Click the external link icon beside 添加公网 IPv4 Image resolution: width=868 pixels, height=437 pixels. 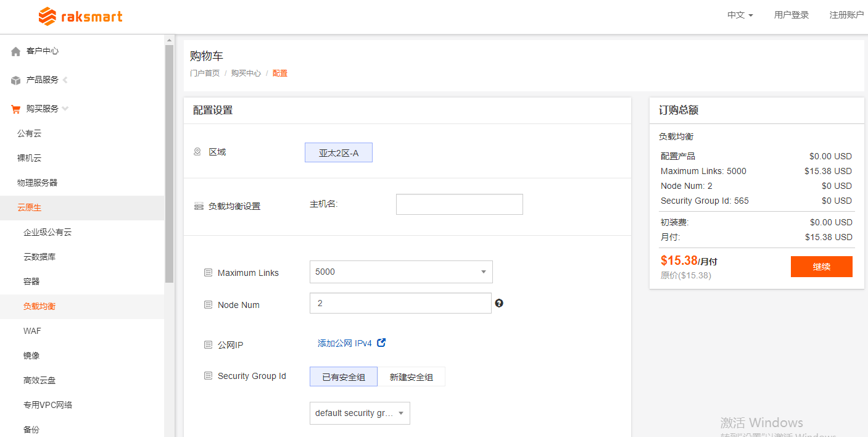point(381,343)
